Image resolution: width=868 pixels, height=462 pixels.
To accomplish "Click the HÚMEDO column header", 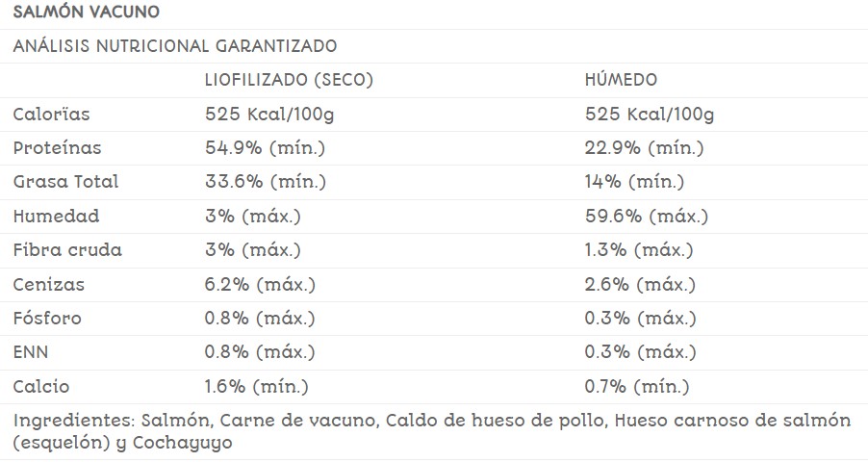I will (x=621, y=80).
